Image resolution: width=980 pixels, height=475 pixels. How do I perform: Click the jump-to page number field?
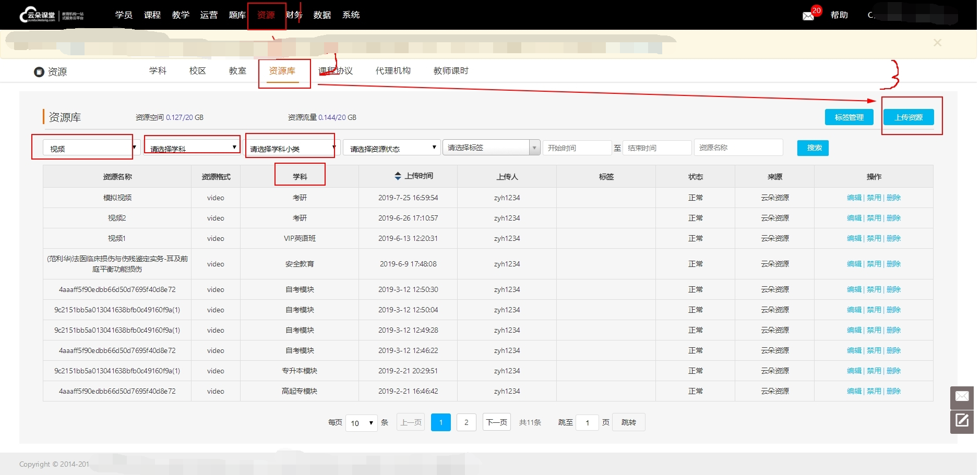click(x=587, y=422)
